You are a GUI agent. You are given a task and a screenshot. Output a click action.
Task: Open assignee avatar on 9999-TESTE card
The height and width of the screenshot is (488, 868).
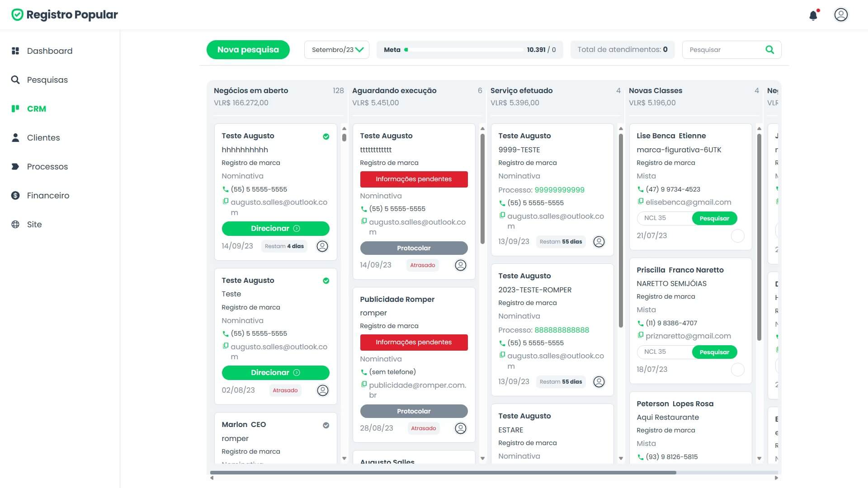[x=599, y=242]
